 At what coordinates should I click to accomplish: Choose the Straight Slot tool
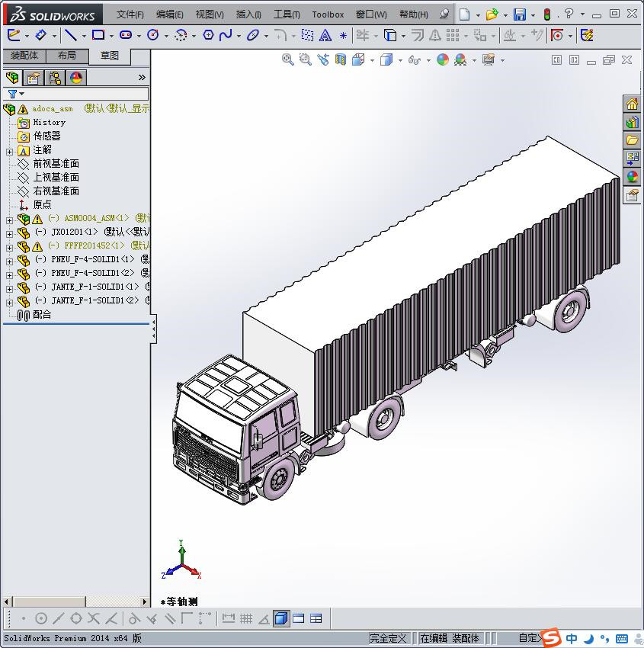pyautogui.click(x=126, y=35)
